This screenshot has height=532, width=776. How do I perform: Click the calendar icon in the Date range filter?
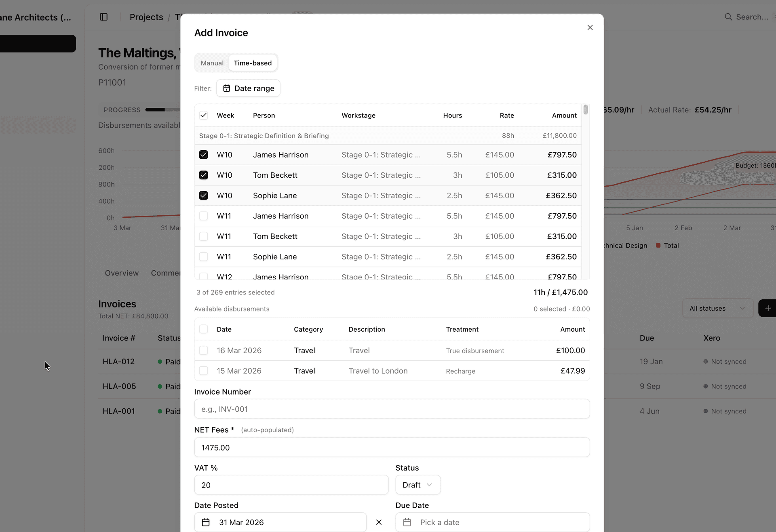pos(227,88)
